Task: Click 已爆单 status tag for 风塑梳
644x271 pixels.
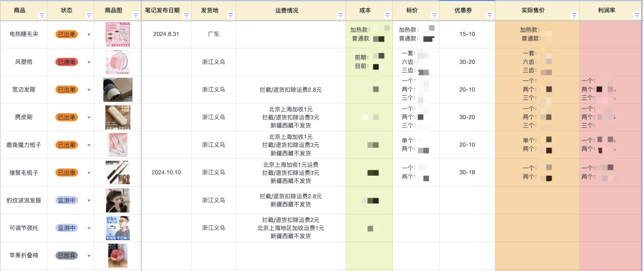Action: tap(67, 63)
